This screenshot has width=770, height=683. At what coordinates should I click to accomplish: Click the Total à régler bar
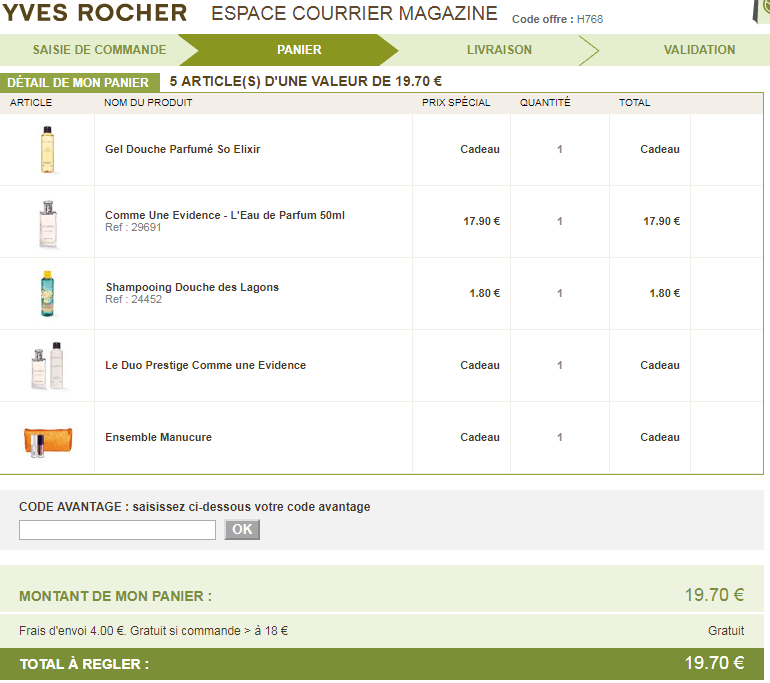(x=385, y=663)
